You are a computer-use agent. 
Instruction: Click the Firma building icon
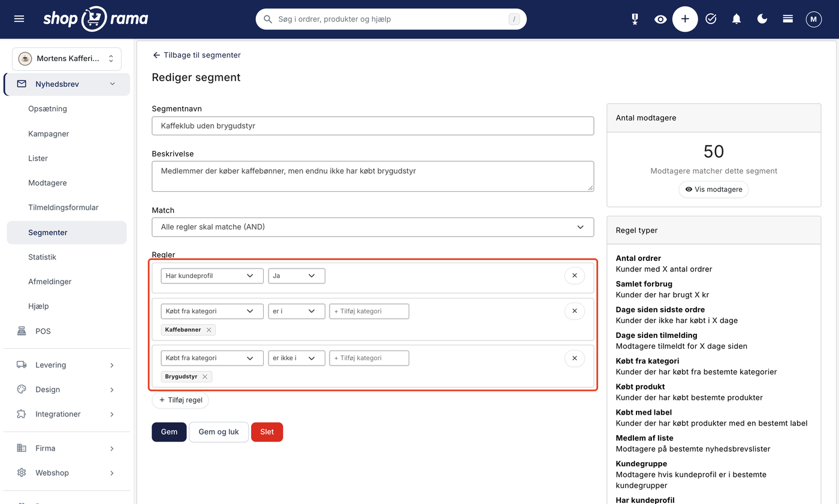tap(22, 448)
